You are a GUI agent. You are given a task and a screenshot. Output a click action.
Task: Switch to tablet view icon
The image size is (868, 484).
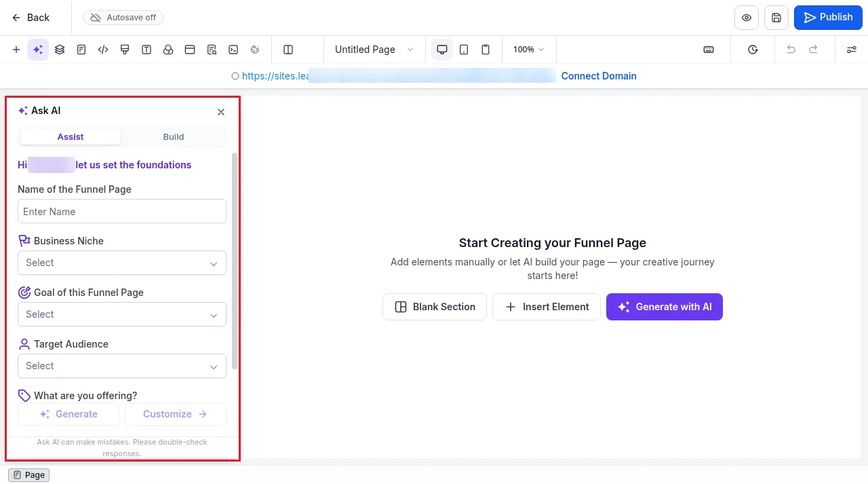pos(464,50)
